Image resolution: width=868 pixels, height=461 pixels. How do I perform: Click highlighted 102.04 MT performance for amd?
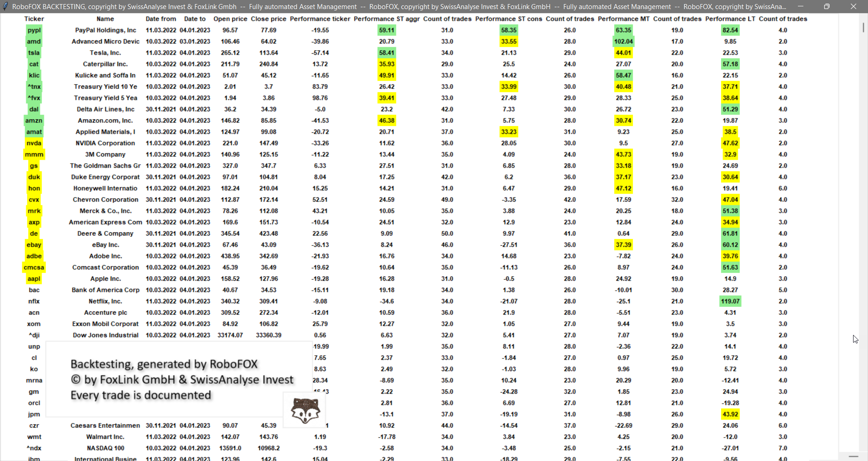(623, 42)
